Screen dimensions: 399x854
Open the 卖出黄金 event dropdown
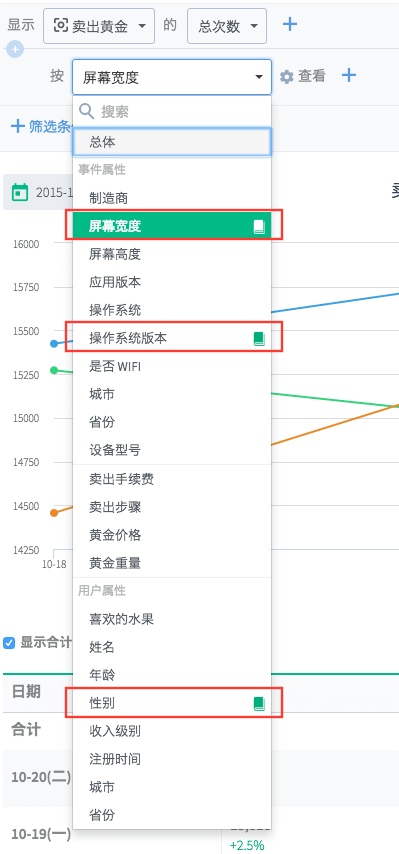pyautogui.click(x=99, y=26)
